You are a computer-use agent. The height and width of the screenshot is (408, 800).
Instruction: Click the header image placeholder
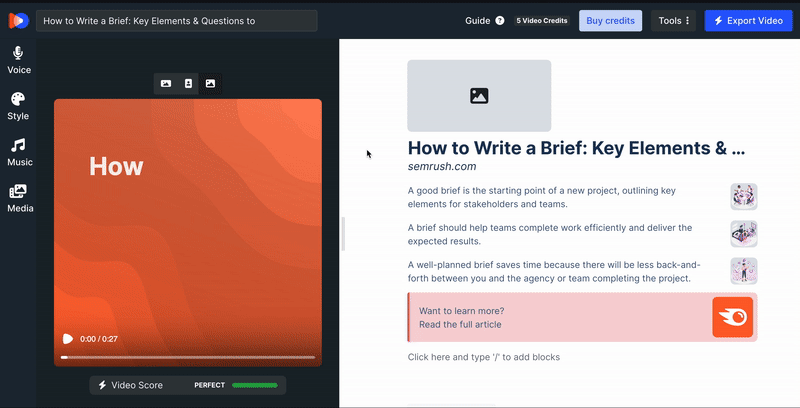coord(479,96)
